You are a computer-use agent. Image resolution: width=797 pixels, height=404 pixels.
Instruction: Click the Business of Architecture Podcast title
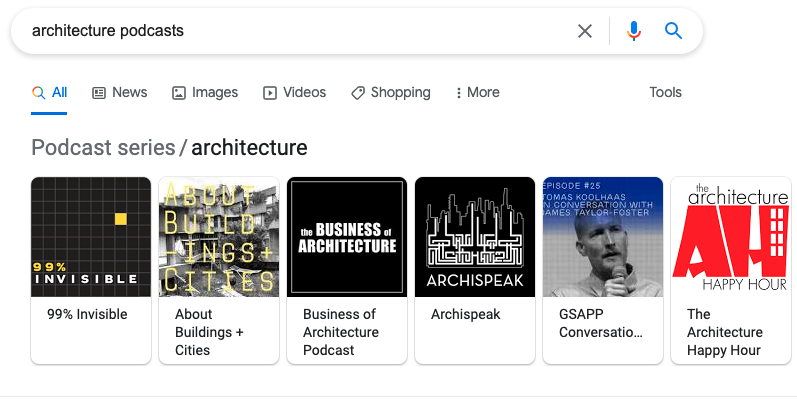click(x=341, y=332)
